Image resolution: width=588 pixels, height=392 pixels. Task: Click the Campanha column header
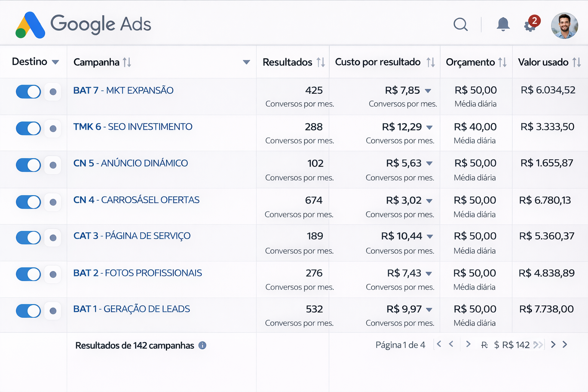click(x=96, y=62)
